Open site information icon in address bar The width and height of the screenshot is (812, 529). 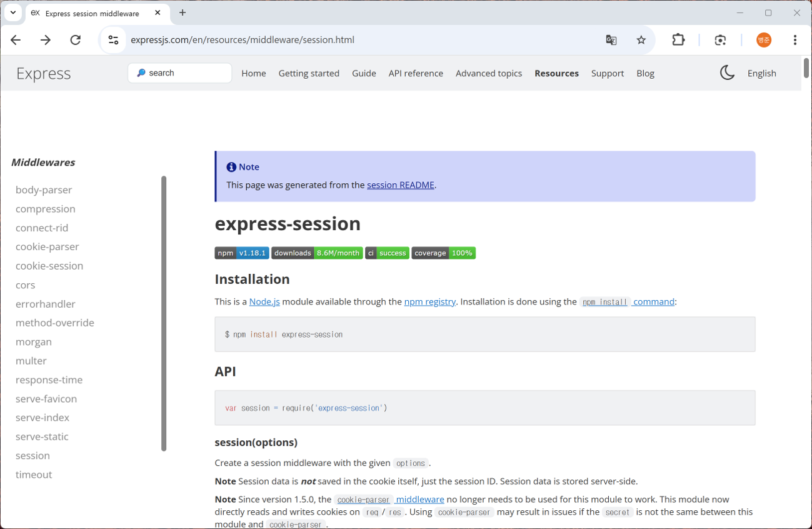tap(113, 40)
